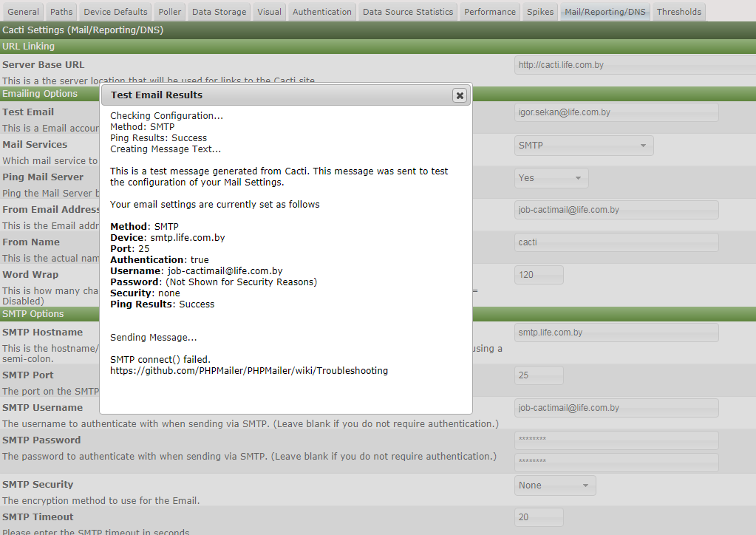Open the Data Storage tab

click(219, 12)
